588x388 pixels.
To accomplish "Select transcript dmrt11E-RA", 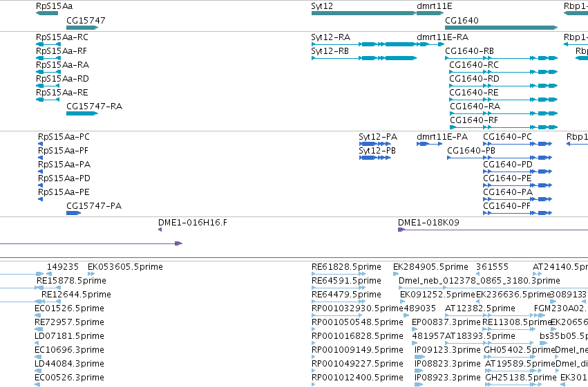I will click(442, 37).
